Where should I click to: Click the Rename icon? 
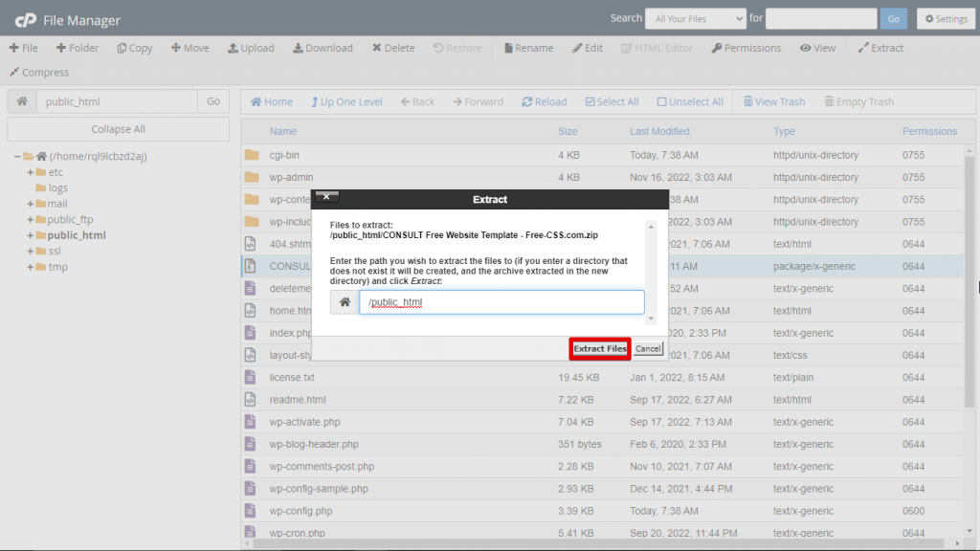[527, 47]
